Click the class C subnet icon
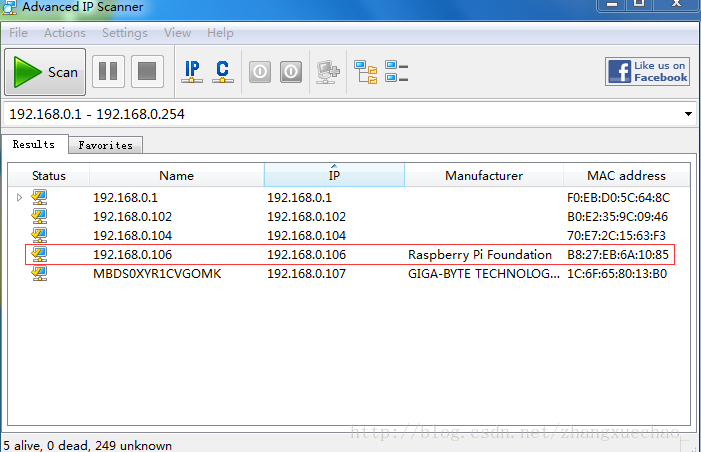 pos(223,72)
